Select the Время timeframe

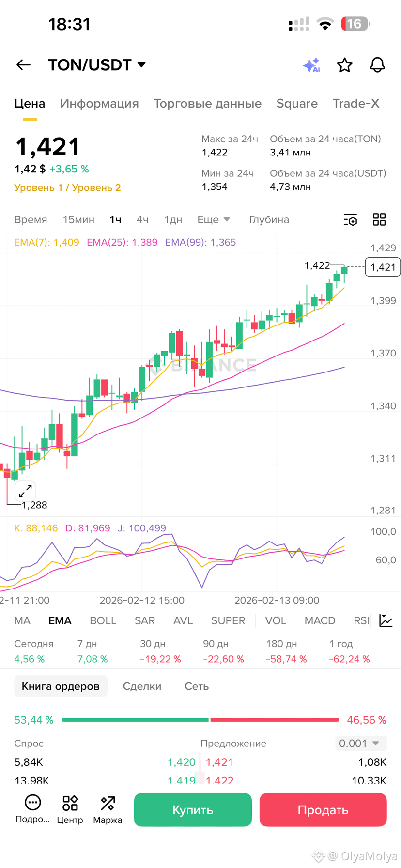point(31,219)
